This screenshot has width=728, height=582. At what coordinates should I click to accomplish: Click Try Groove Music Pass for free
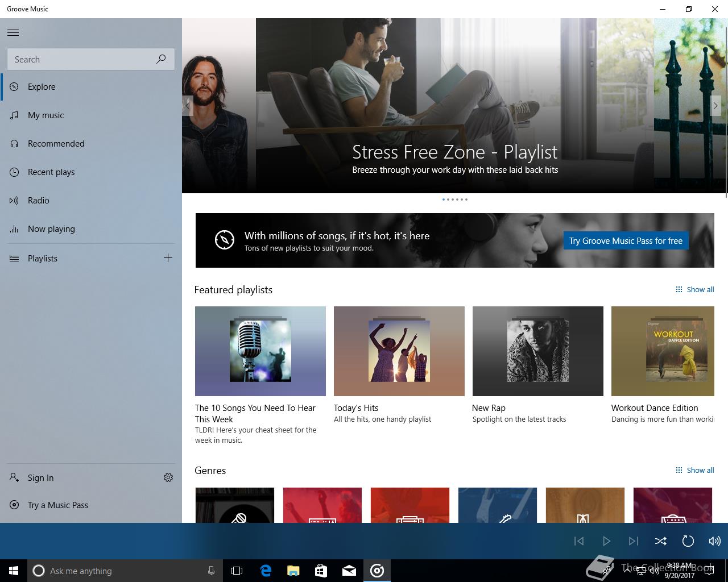coord(626,240)
